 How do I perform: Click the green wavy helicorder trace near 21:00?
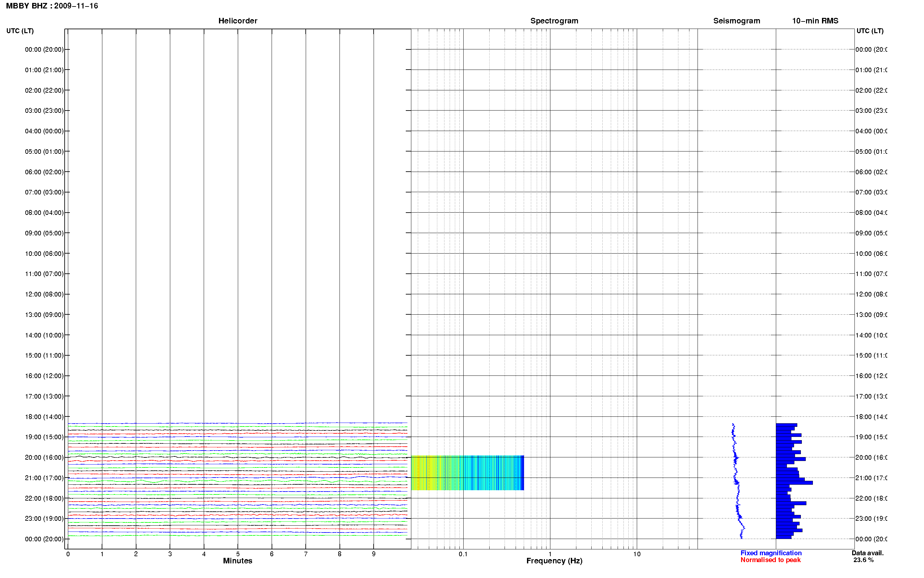[237, 481]
